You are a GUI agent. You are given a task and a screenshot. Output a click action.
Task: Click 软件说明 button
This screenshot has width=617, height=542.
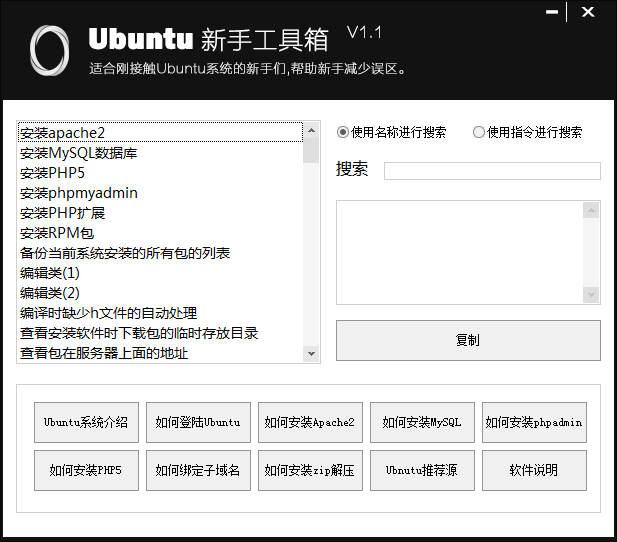point(534,470)
